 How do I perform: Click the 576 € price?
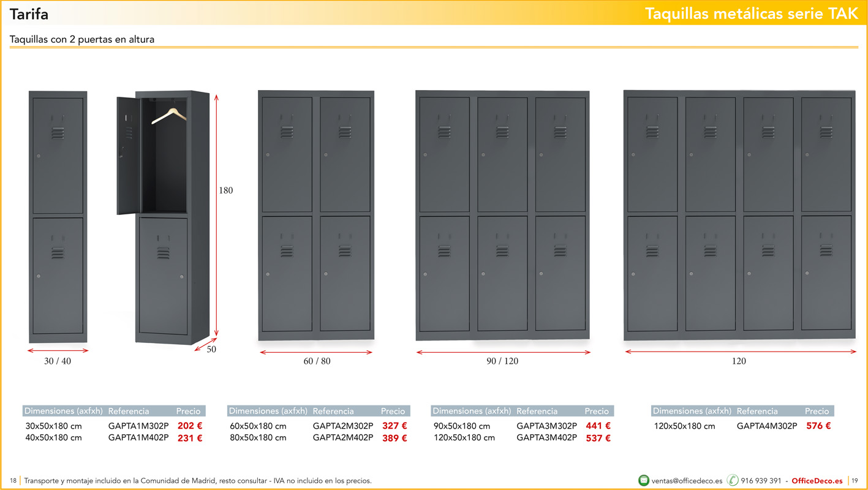818,426
